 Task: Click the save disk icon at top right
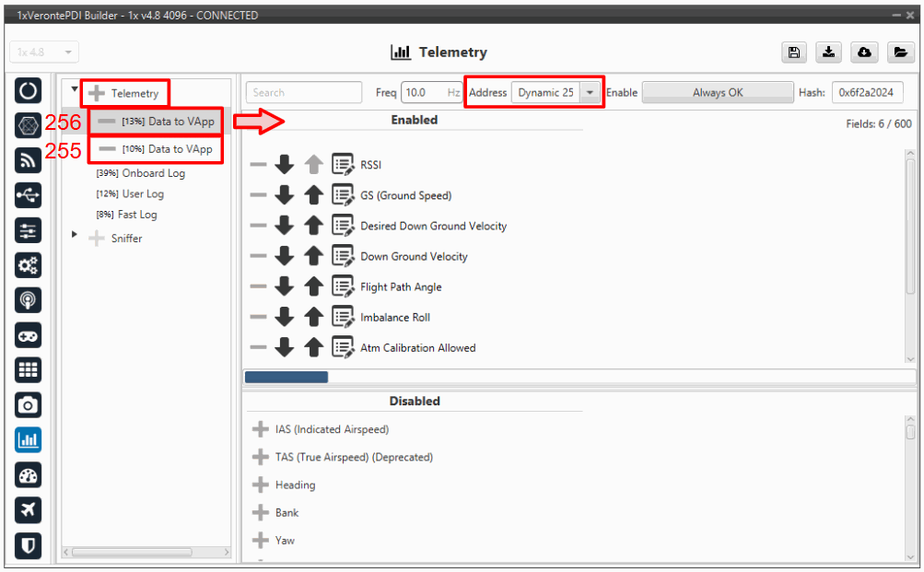(794, 53)
